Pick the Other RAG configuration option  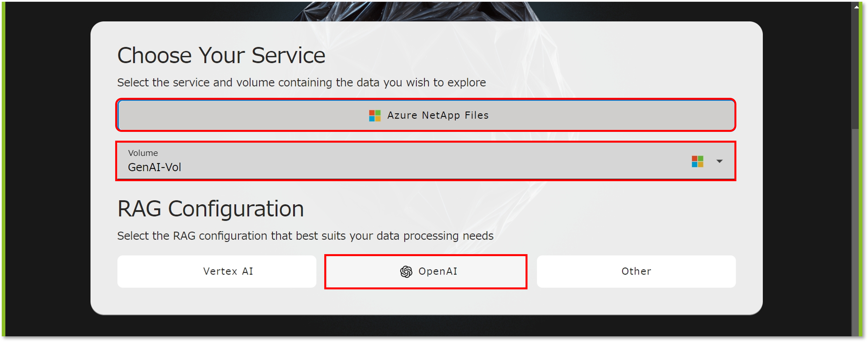[636, 271]
